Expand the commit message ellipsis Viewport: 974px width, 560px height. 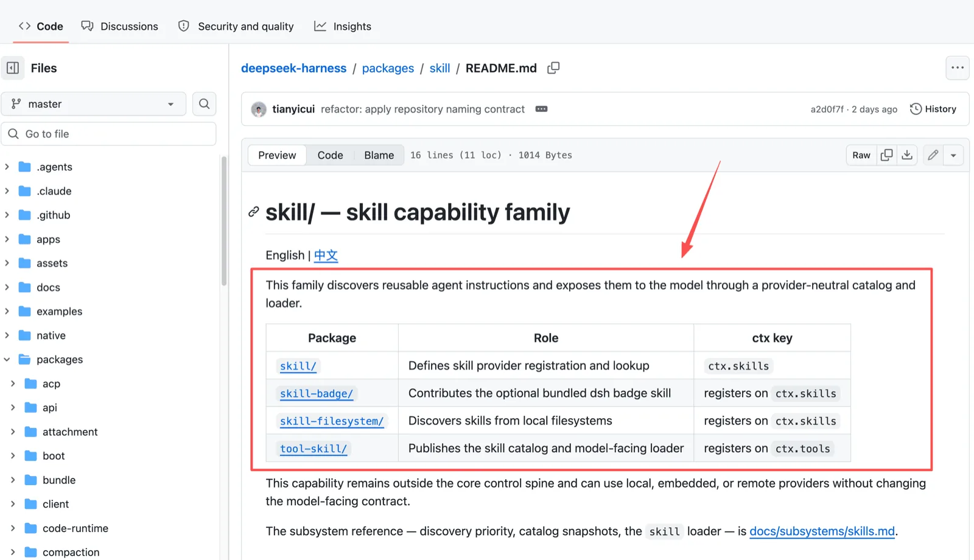pos(541,109)
